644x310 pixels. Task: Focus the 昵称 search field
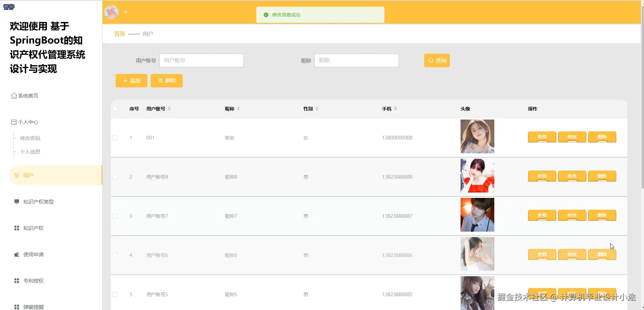tap(357, 60)
